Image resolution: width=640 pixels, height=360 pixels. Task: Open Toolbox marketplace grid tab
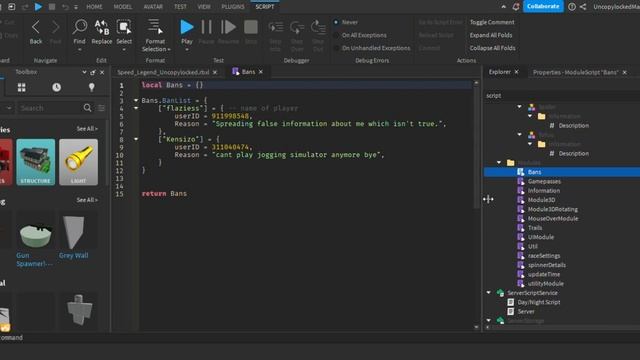(22, 87)
